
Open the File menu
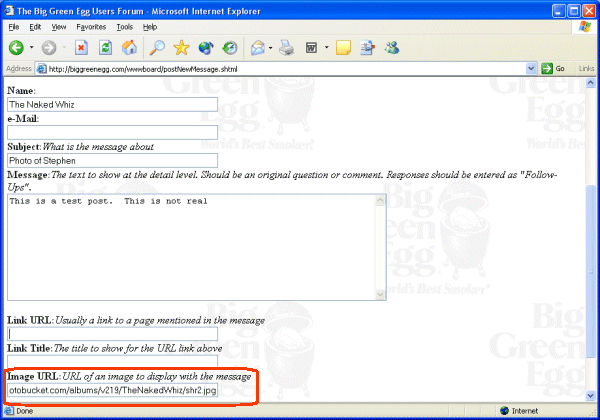pos(14,27)
